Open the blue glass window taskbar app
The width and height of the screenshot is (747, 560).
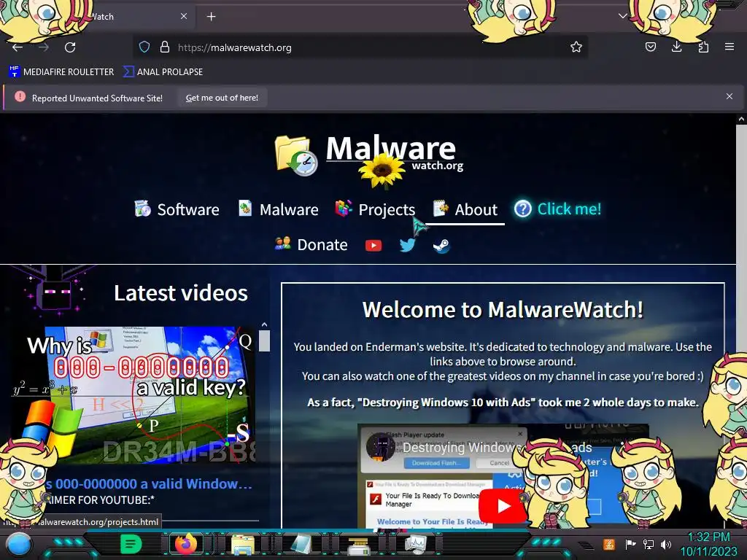click(x=300, y=544)
